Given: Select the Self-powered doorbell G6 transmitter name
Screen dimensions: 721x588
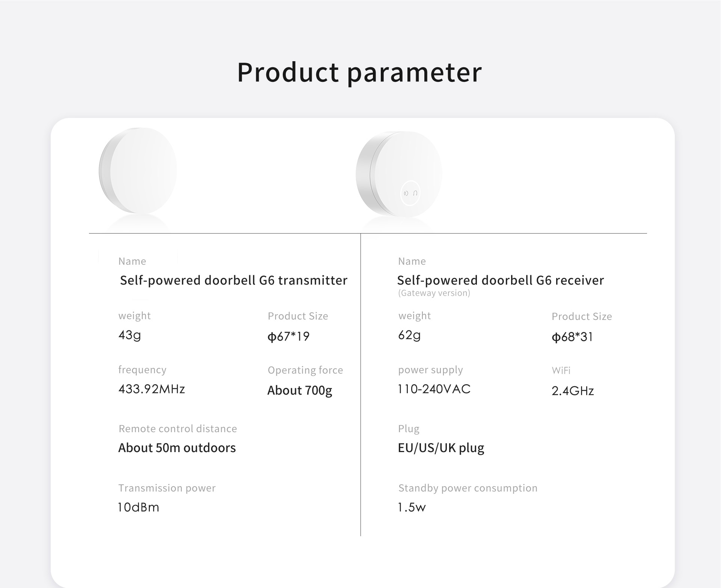Looking at the screenshot, I should 234,280.
